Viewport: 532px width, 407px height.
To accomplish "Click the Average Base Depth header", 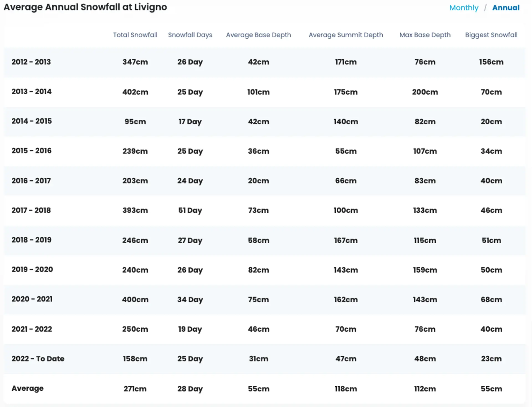I will pyautogui.click(x=258, y=35).
